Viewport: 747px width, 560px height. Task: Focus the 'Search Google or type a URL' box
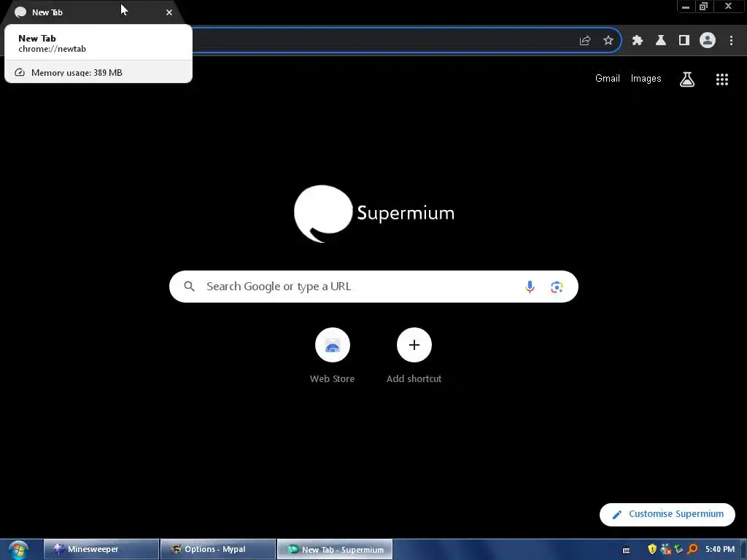(x=373, y=287)
